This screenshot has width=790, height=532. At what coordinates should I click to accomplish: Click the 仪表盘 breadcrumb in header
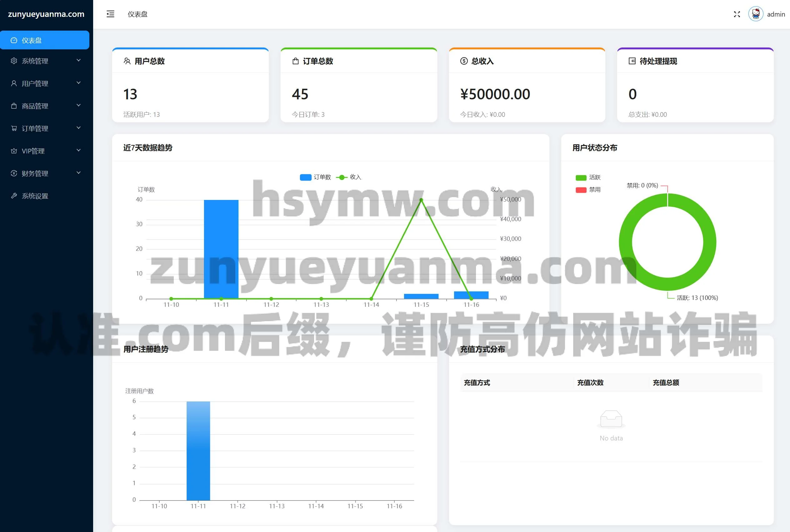(137, 14)
